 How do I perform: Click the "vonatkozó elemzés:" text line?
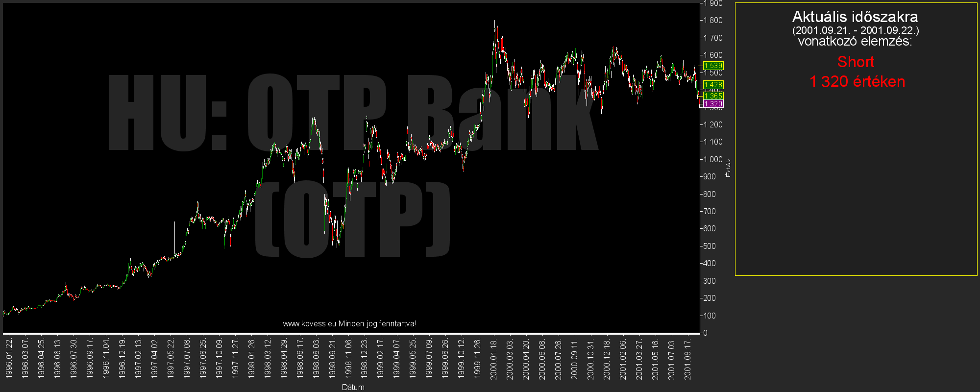(x=855, y=42)
